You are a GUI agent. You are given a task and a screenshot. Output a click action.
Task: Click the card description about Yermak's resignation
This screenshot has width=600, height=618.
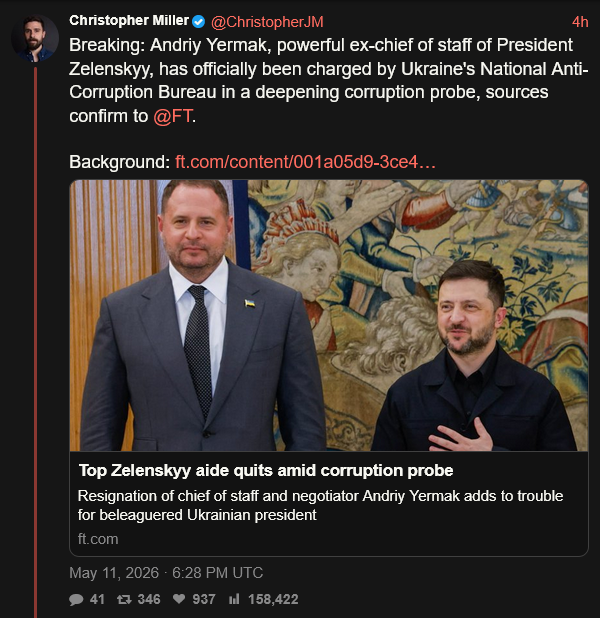pos(320,505)
